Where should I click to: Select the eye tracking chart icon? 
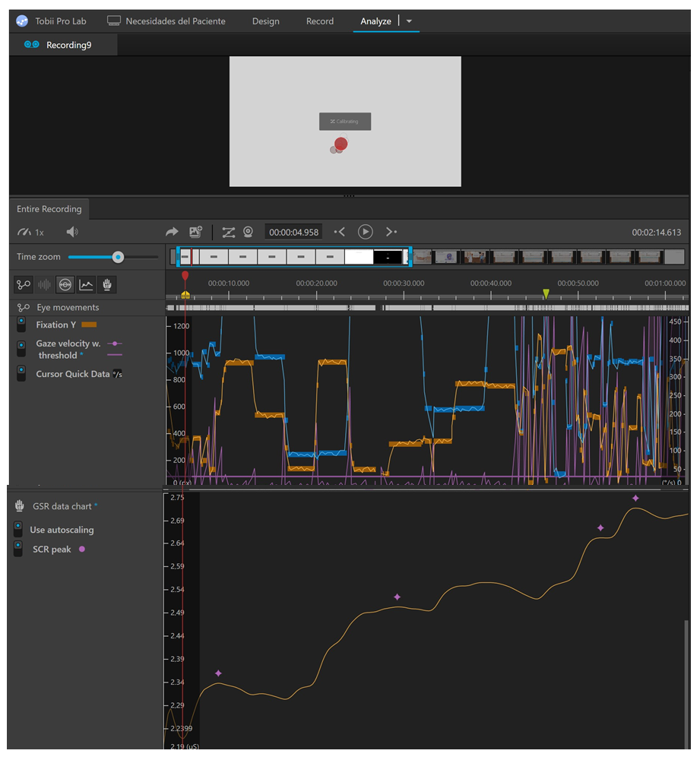click(65, 285)
